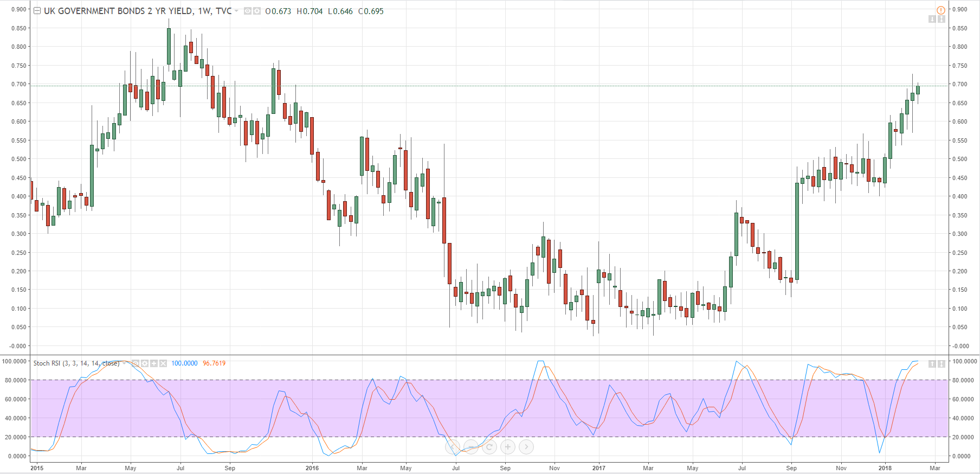Click the latest green weekly candle

click(918, 90)
